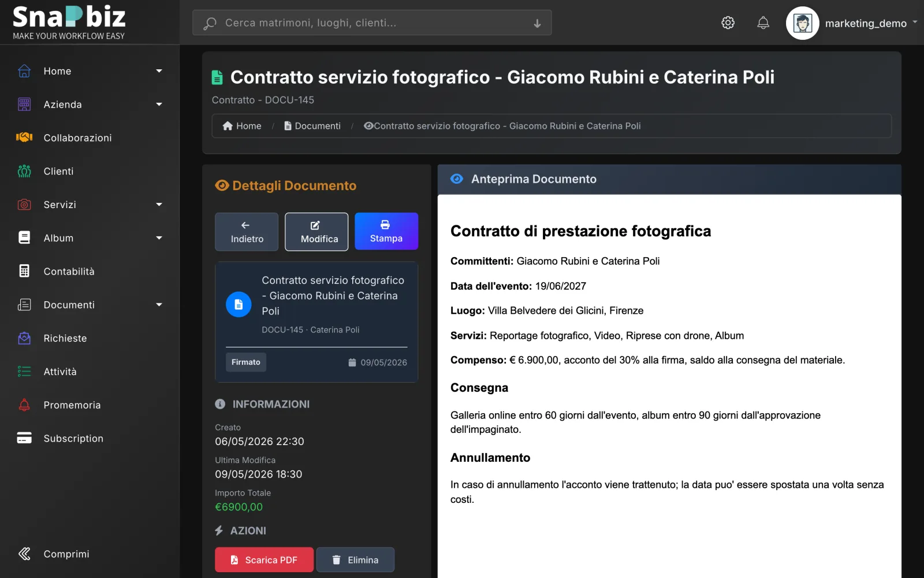The image size is (924, 578).
Task: Click the Attività list icon
Action: (24, 372)
